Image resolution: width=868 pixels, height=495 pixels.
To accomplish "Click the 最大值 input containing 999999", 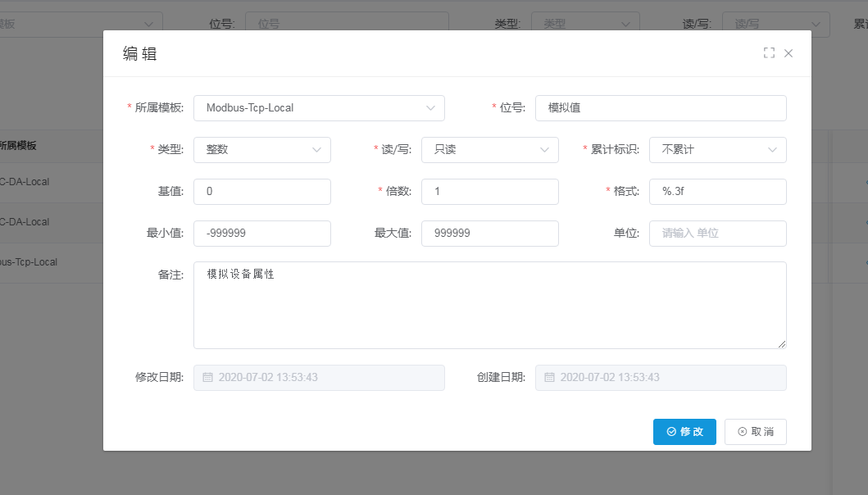I will click(x=489, y=233).
